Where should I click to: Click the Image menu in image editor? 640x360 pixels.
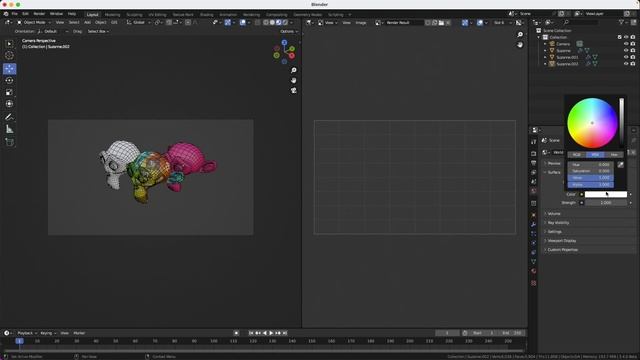click(361, 22)
